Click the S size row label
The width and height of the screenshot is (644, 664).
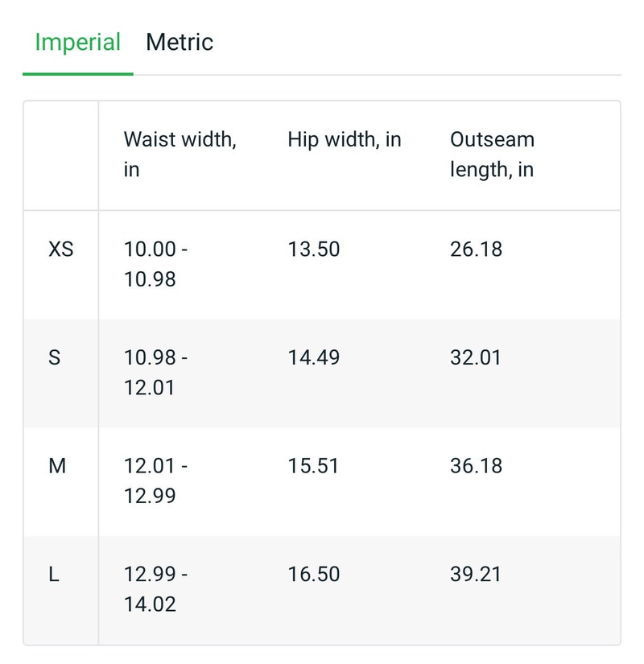click(x=54, y=357)
